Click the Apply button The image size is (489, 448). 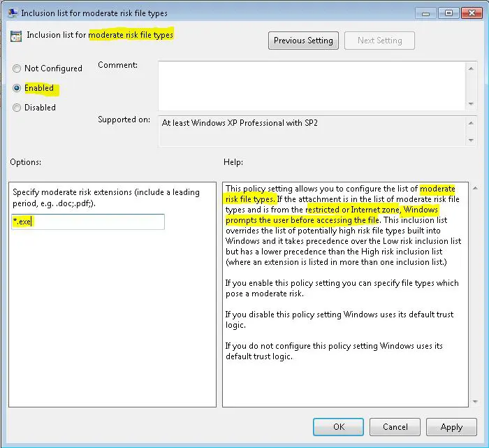point(451,427)
